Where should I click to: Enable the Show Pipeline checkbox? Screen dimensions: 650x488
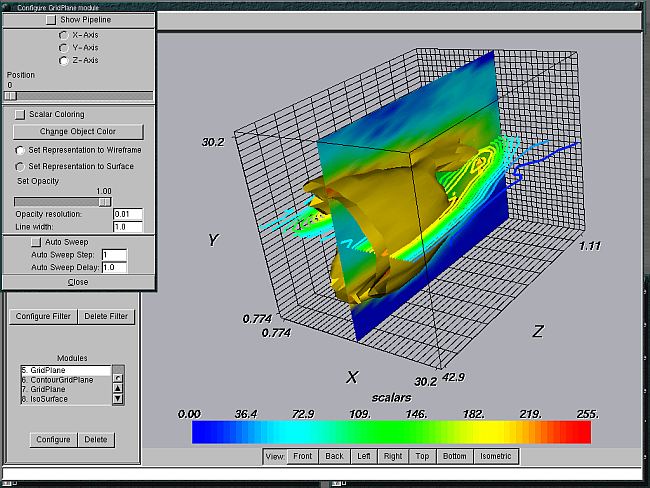coord(51,19)
